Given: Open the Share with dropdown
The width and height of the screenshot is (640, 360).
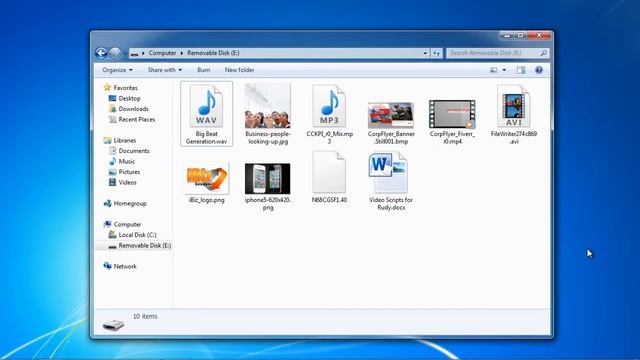Looking at the screenshot, I should (165, 70).
